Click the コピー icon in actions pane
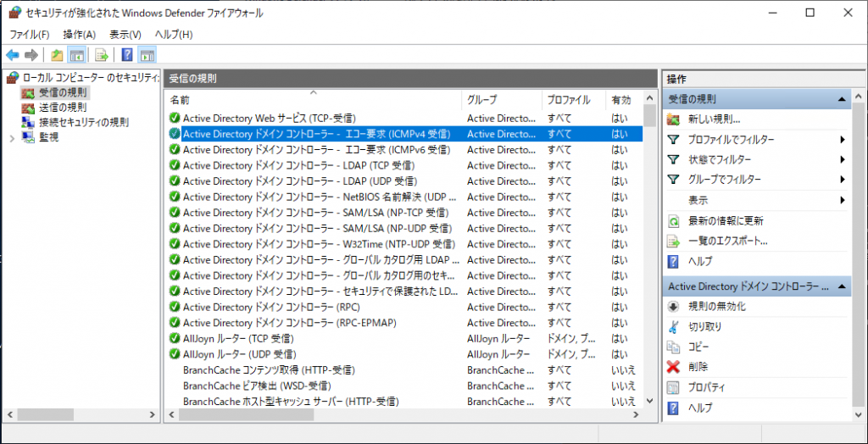868x444 pixels. (673, 347)
